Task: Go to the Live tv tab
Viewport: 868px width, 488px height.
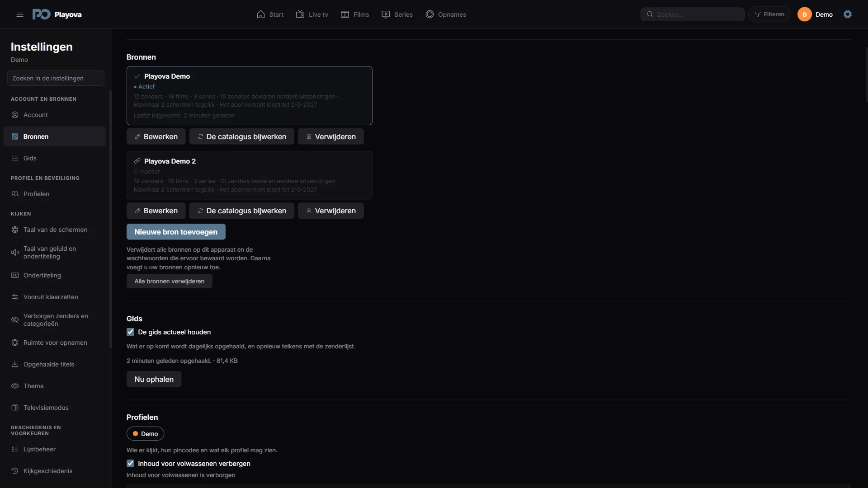Action: tap(312, 14)
